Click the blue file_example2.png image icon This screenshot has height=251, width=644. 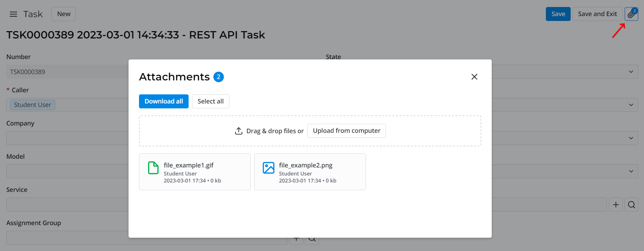(x=269, y=168)
